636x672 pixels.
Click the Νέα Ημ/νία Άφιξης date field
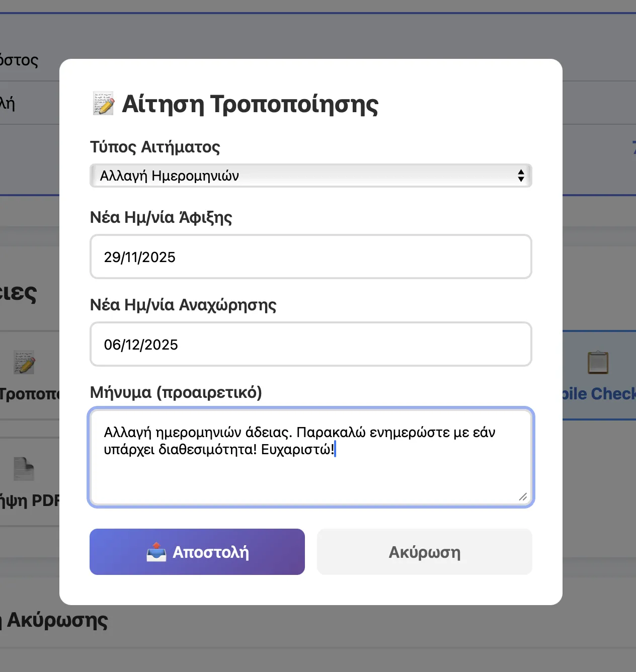click(310, 257)
